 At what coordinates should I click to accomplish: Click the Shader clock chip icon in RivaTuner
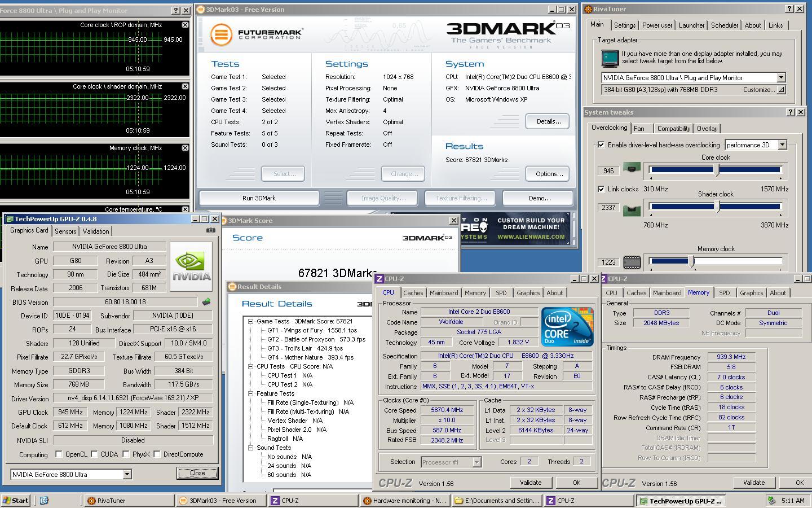click(632, 209)
